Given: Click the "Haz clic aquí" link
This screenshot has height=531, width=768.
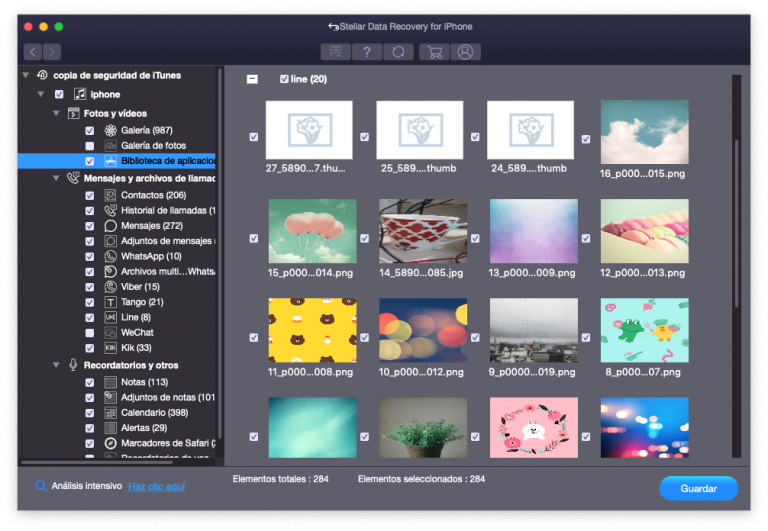Looking at the screenshot, I should [x=156, y=487].
